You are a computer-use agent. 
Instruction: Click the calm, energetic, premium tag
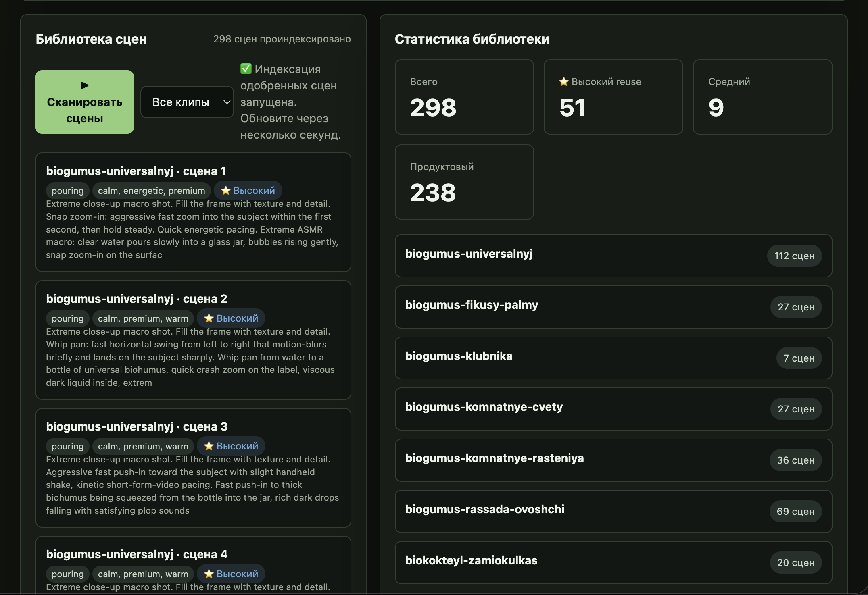click(152, 191)
